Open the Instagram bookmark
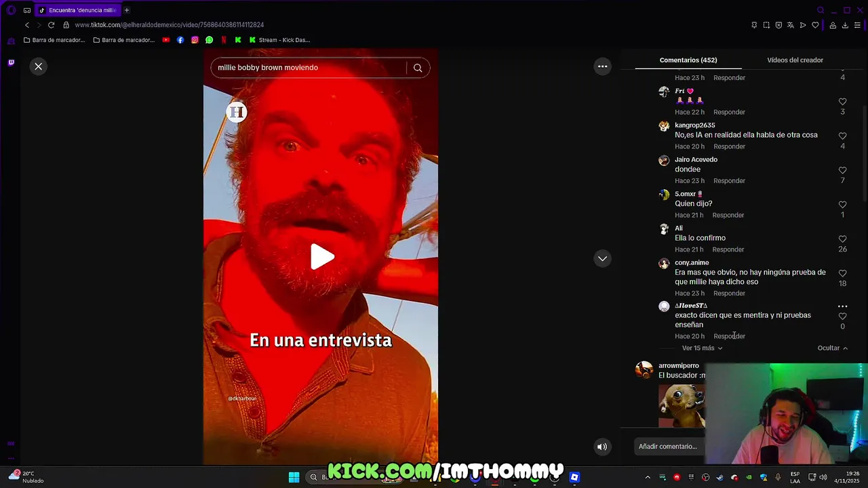Image resolution: width=868 pixels, height=488 pixels. 195,40
